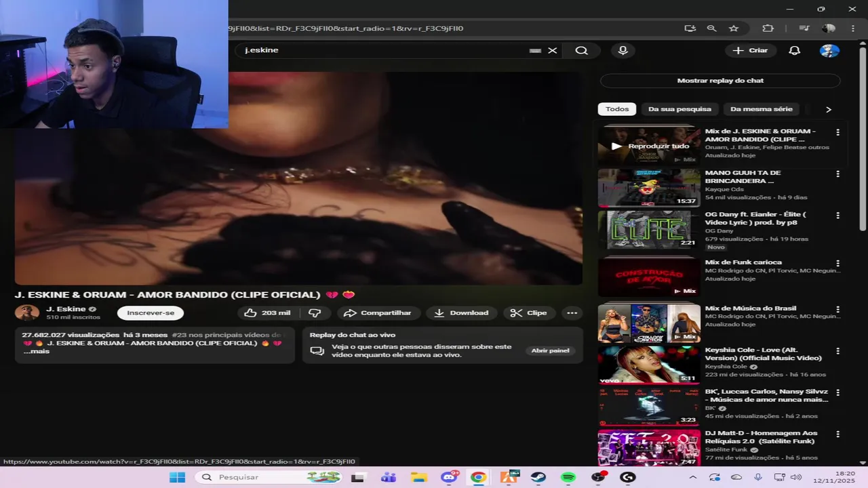Open Chrome three-dot menu
The image size is (868, 488).
pos(852,28)
